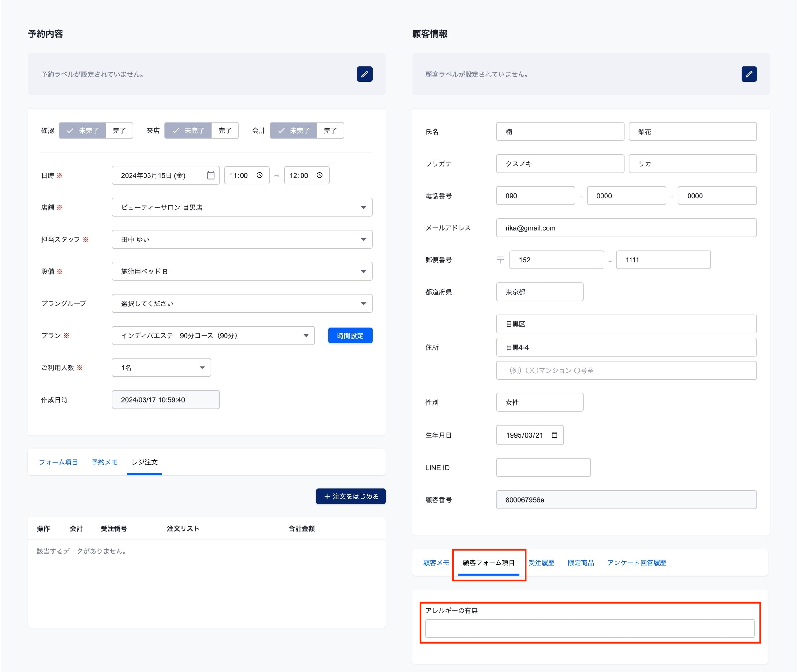The width and height of the screenshot is (798, 672).
Task: Click the 受注番号 column header
Action: tap(114, 528)
